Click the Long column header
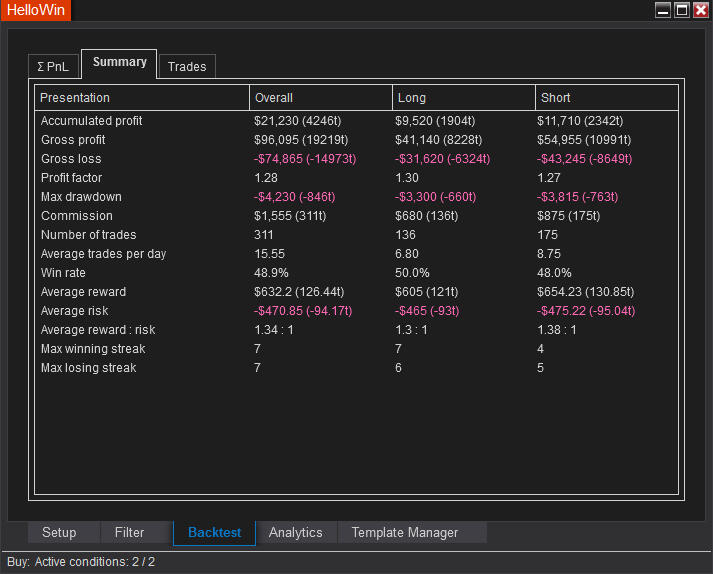The width and height of the screenshot is (713, 574). (x=412, y=98)
